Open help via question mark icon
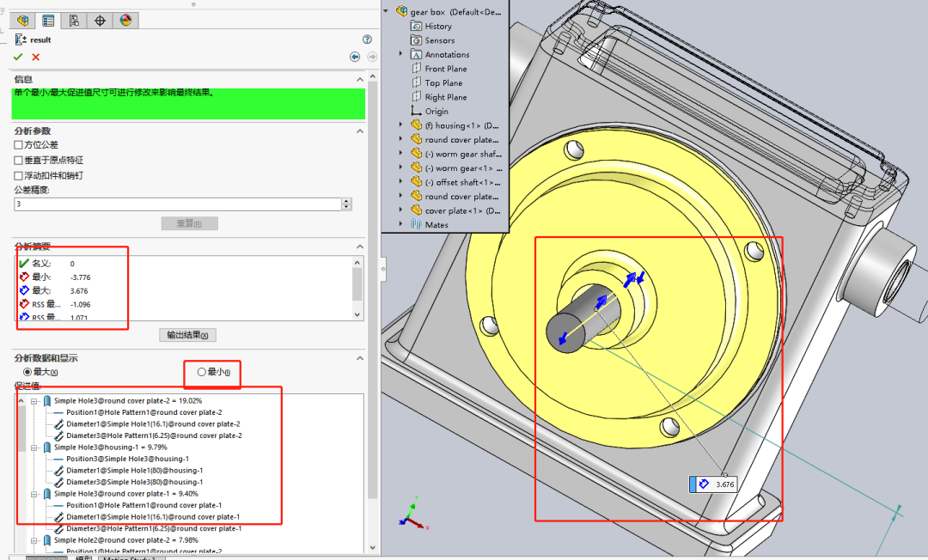This screenshot has height=560, width=928. pyautogui.click(x=367, y=39)
